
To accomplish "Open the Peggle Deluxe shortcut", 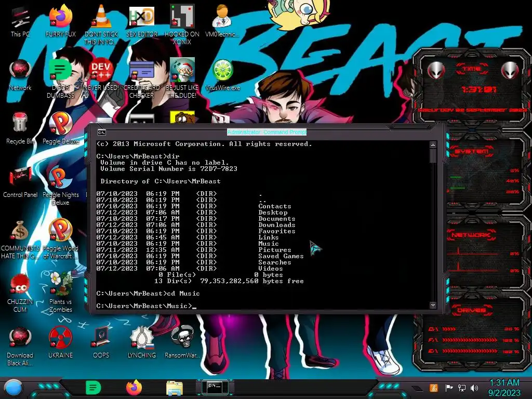I will tap(60, 128).
